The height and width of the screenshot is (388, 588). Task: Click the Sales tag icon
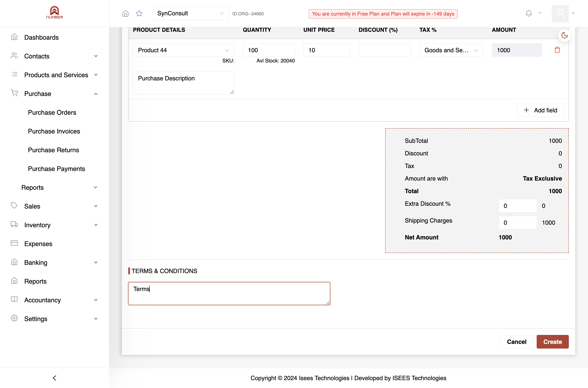point(14,205)
